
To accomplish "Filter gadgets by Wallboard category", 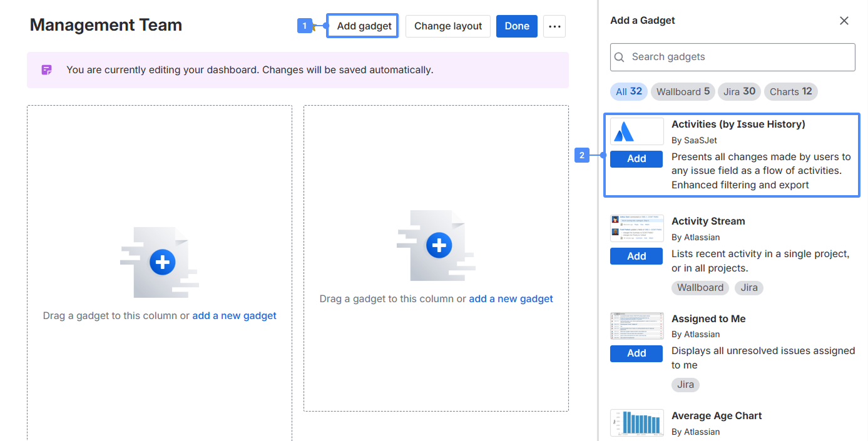I will pos(683,91).
